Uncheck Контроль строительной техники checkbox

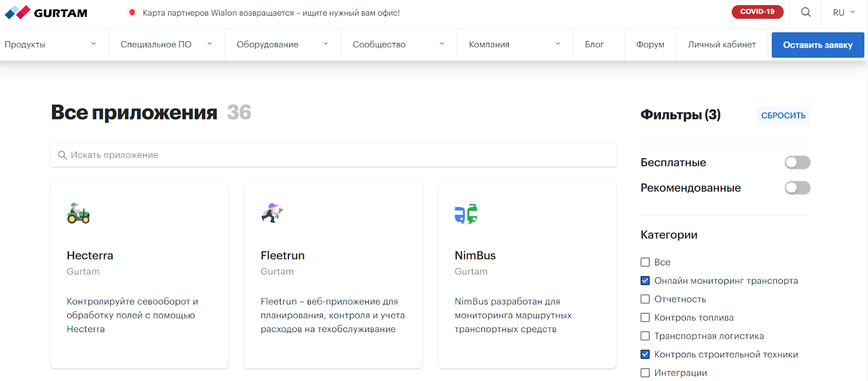645,354
